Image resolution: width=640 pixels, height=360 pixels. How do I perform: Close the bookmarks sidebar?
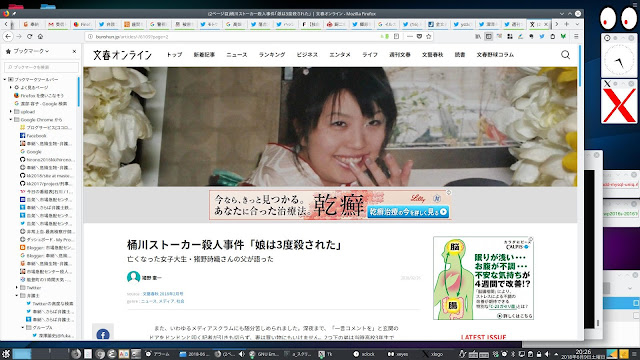(74, 51)
